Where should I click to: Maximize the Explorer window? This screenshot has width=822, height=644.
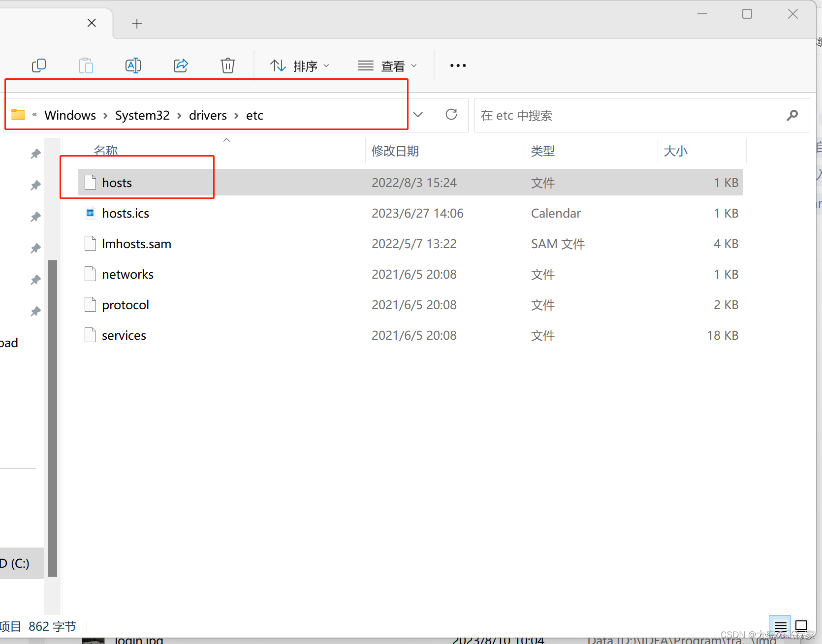pos(747,14)
